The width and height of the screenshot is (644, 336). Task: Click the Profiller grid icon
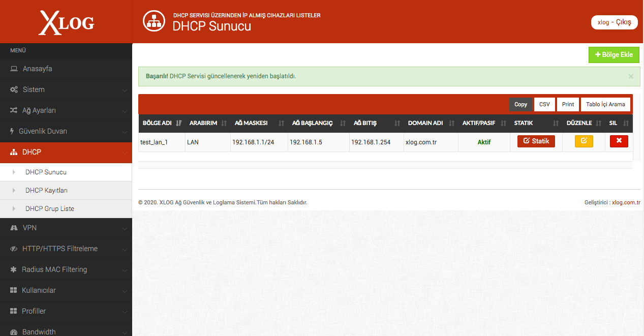[14, 311]
